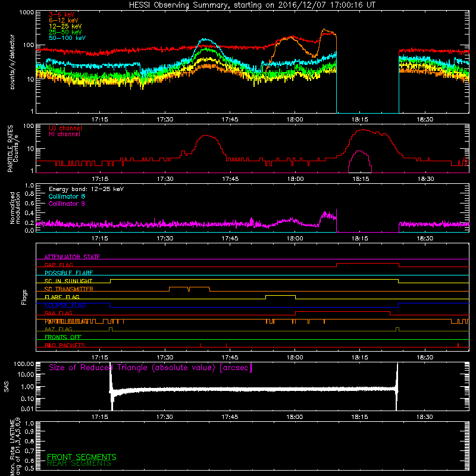This screenshot has height=476, width=476.
Task: Click "17:15" under the count-rate panel
Action: point(100,120)
